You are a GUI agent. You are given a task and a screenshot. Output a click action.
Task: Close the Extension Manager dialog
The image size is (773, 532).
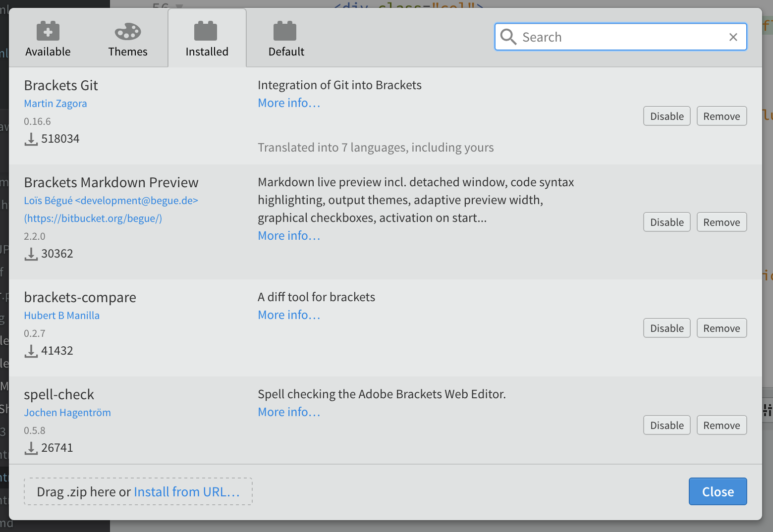pyautogui.click(x=718, y=492)
